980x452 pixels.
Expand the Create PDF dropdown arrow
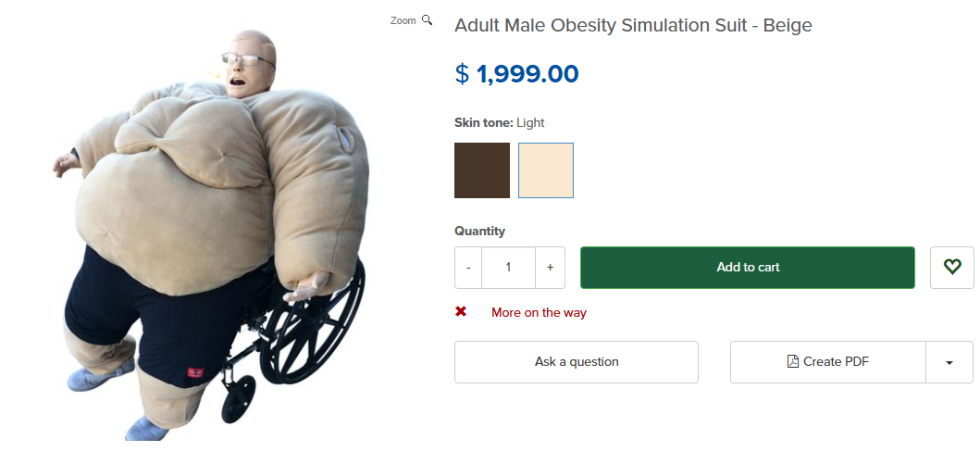(949, 362)
